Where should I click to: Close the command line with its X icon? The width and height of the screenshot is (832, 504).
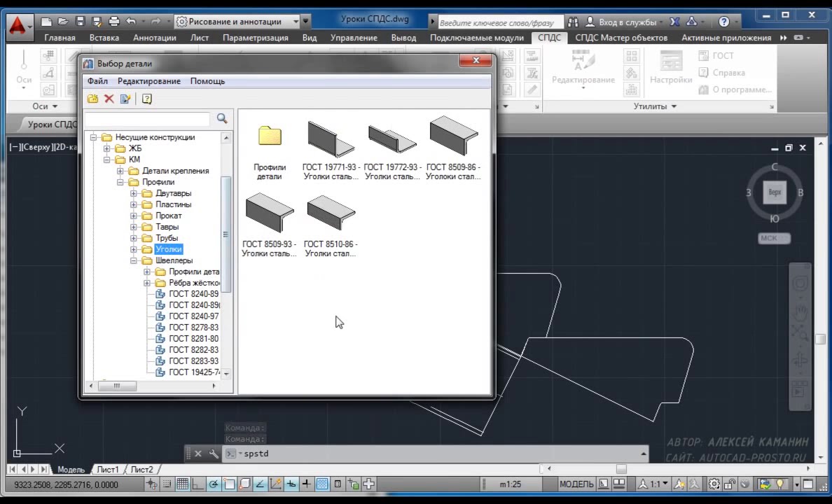(x=198, y=454)
